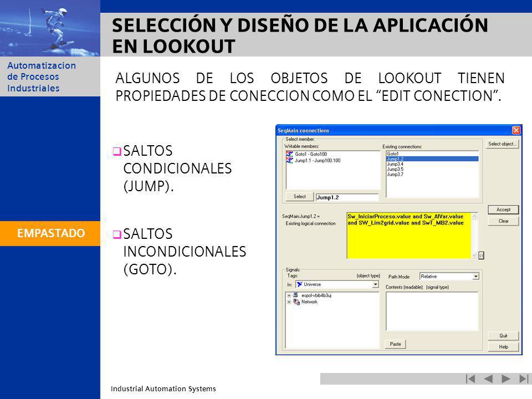Click the expression box scrollbar up arrow
This screenshot has height=399, width=532.
click(474, 216)
